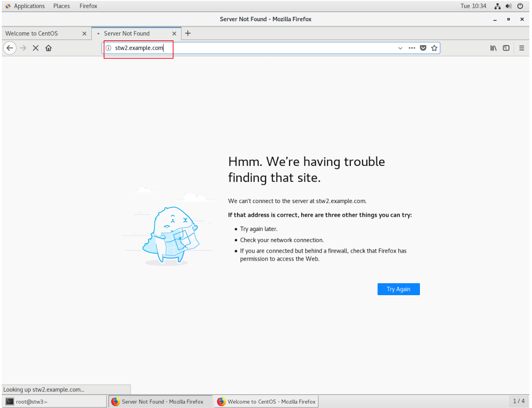This screenshot has width=532, height=408.
Task: Open the Places menu
Action: click(x=62, y=6)
